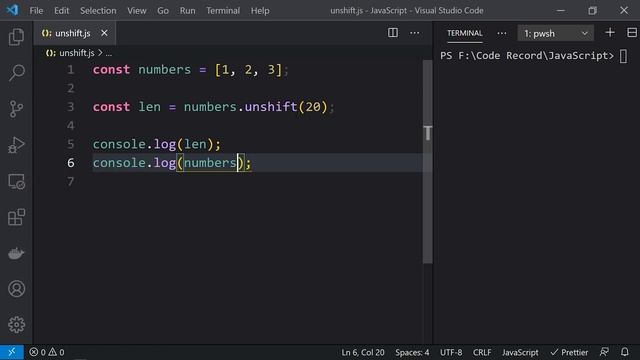Open editor More Actions ellipsis
This screenshot has height=360, width=640.
pyautogui.click(x=414, y=33)
